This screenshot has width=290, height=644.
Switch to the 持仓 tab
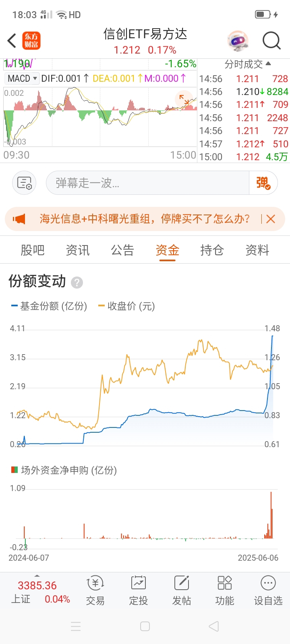click(212, 250)
